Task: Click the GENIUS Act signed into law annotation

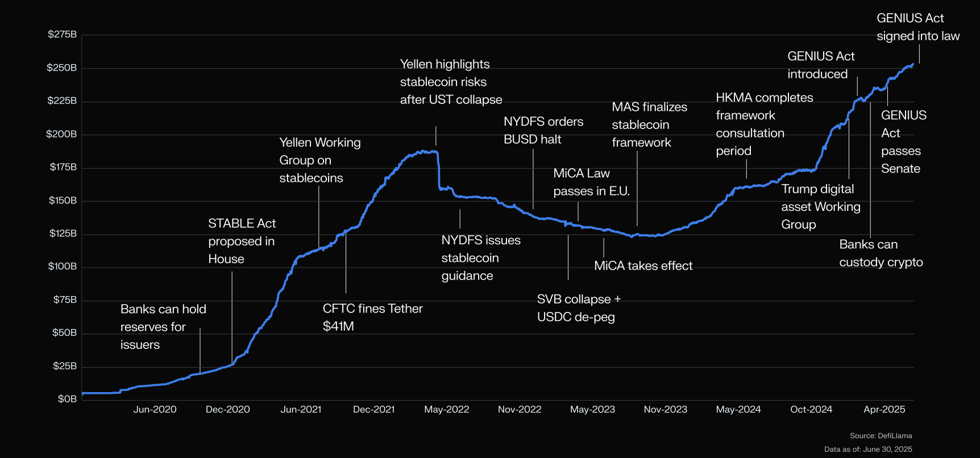Action: tap(918, 27)
